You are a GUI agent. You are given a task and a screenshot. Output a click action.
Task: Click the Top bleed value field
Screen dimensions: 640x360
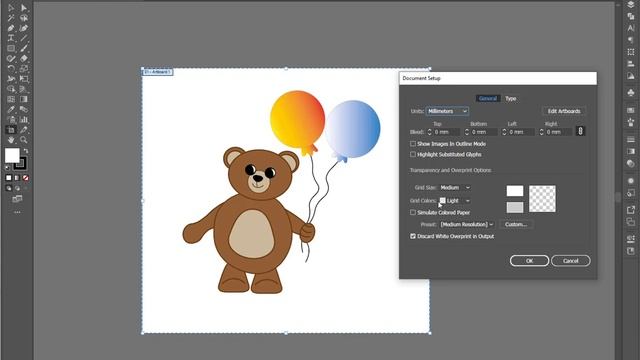point(446,132)
